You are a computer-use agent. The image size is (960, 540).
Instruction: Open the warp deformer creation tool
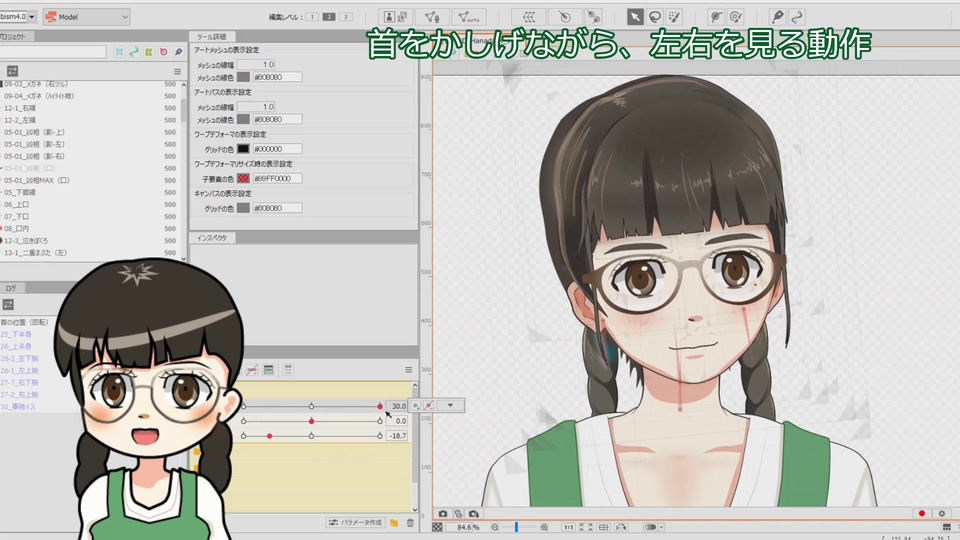[x=529, y=17]
